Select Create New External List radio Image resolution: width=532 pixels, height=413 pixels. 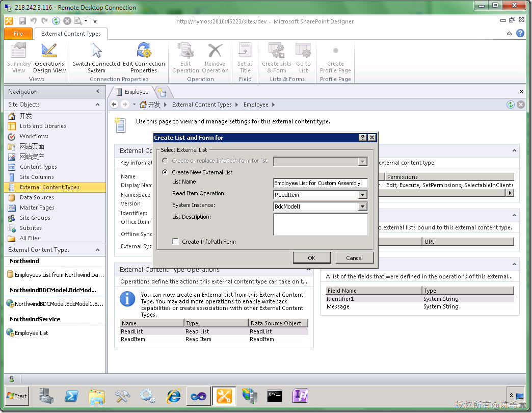[x=165, y=172]
